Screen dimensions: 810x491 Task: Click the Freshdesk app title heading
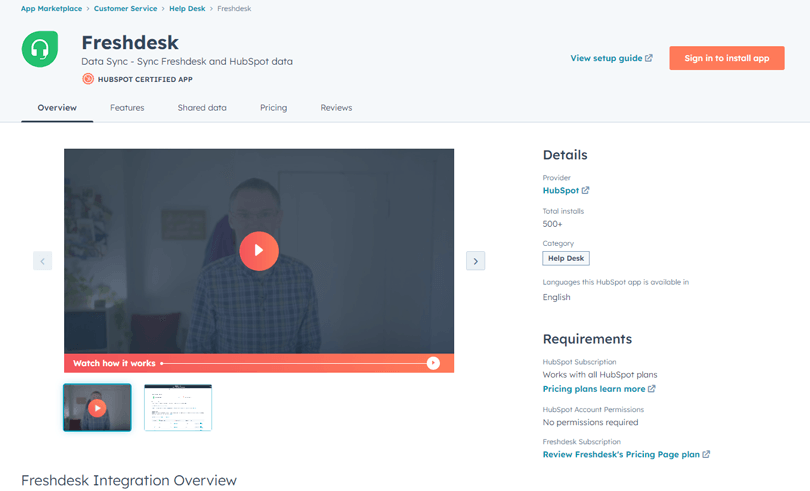(130, 42)
